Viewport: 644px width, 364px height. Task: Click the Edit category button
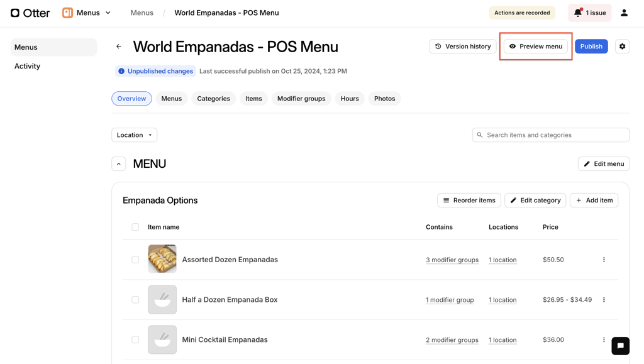click(535, 201)
